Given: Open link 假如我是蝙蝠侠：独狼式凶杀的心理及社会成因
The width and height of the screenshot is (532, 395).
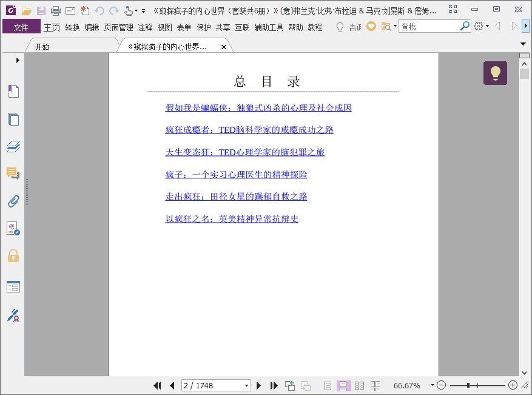Looking at the screenshot, I should click(258, 107).
